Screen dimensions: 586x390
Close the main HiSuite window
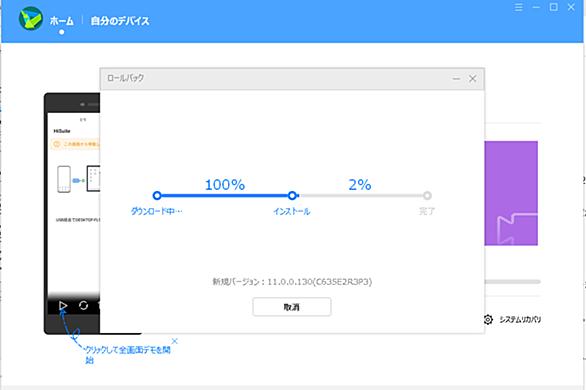coord(571,7)
